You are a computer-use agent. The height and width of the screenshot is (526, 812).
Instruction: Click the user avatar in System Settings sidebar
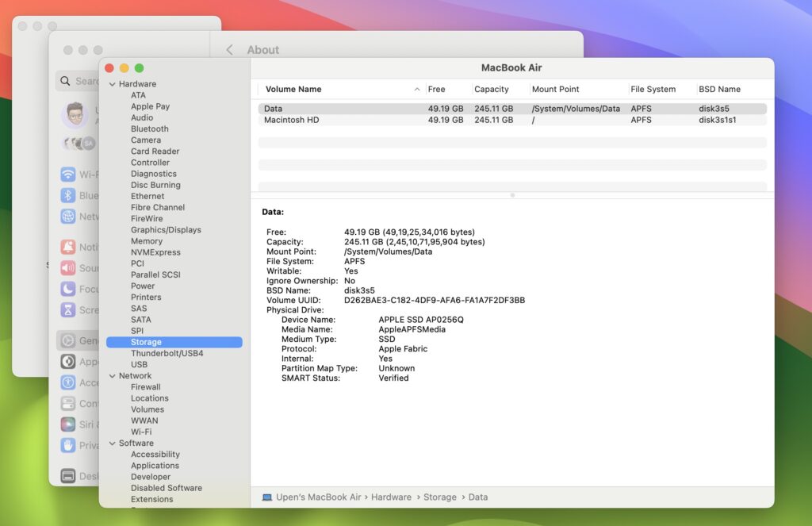coord(75,113)
